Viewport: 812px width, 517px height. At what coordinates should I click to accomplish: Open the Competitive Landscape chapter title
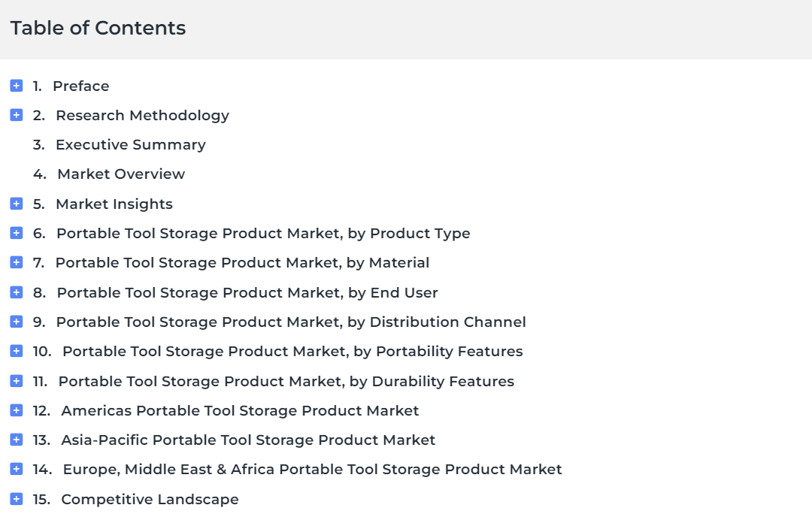coord(150,500)
